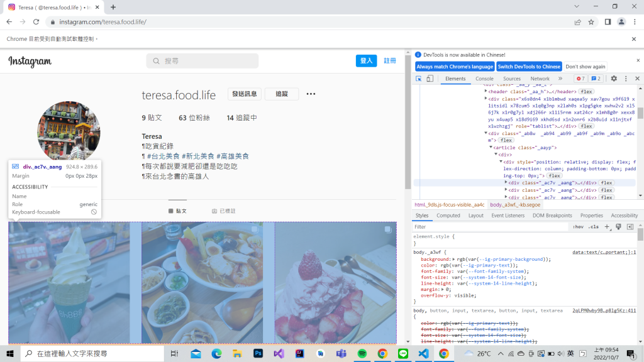Open the ice cream cone post
This screenshot has width=644, height=362.
tap(69, 282)
